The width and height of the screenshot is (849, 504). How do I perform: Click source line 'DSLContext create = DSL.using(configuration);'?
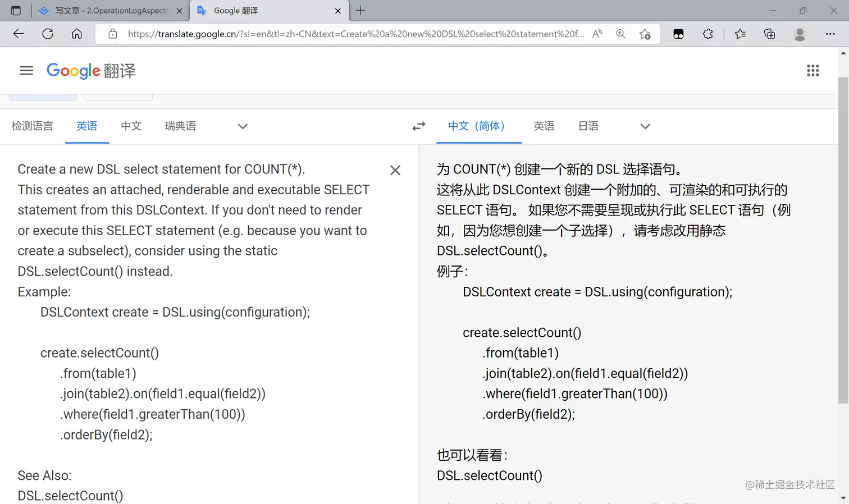pos(175,313)
